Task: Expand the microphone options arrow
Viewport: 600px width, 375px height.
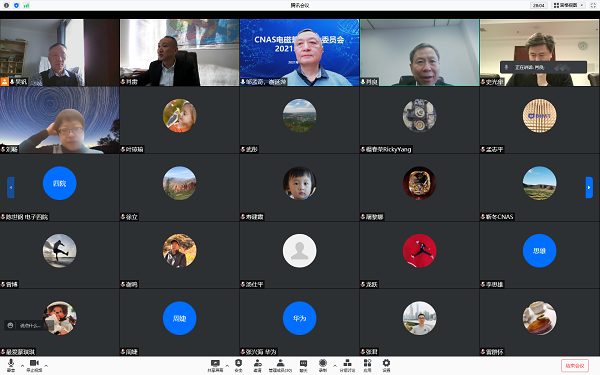Action: point(22,366)
